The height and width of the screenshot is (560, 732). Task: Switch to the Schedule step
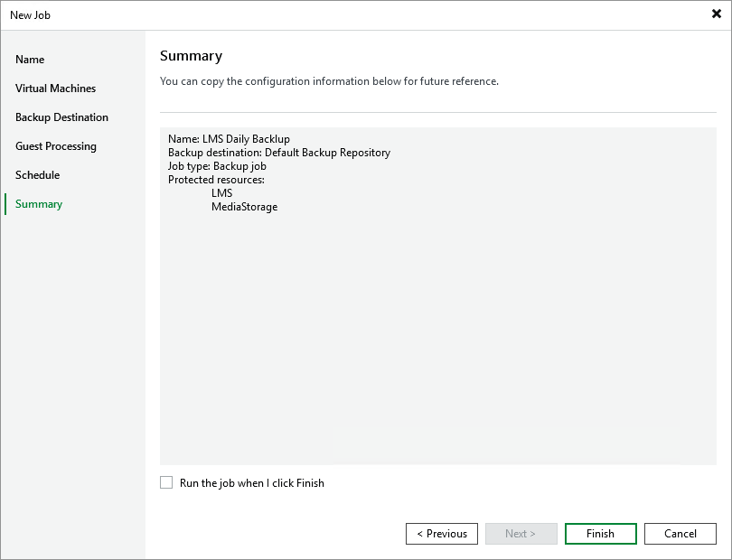pos(37,175)
